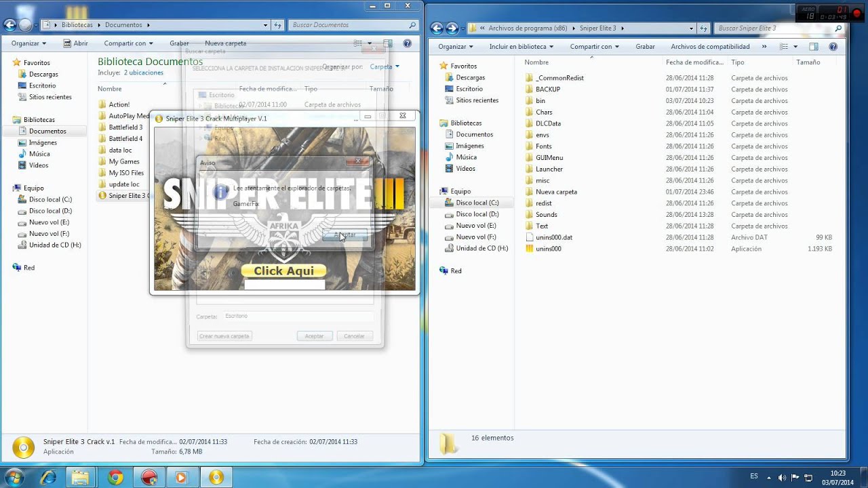Sort by Nombre column in Sniper Elite 3
Image resolution: width=868 pixels, height=488 pixels.
[536, 62]
